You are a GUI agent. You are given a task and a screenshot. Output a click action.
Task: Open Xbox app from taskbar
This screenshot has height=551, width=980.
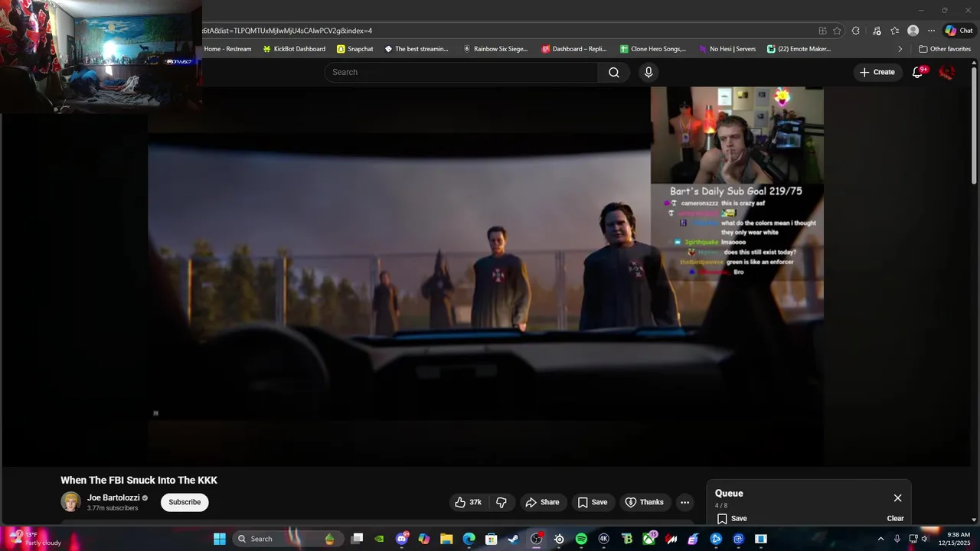click(648, 539)
